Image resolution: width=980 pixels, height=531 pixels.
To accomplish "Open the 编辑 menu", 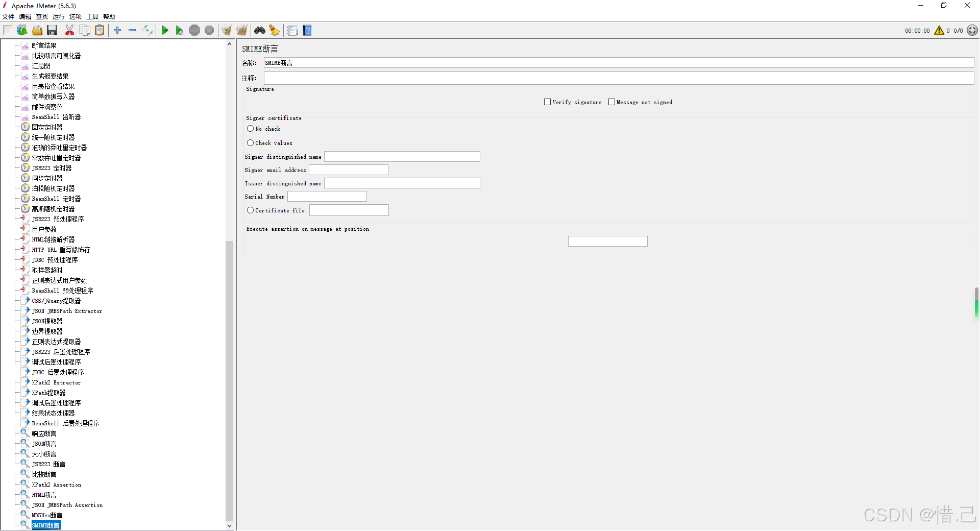I will (25, 17).
